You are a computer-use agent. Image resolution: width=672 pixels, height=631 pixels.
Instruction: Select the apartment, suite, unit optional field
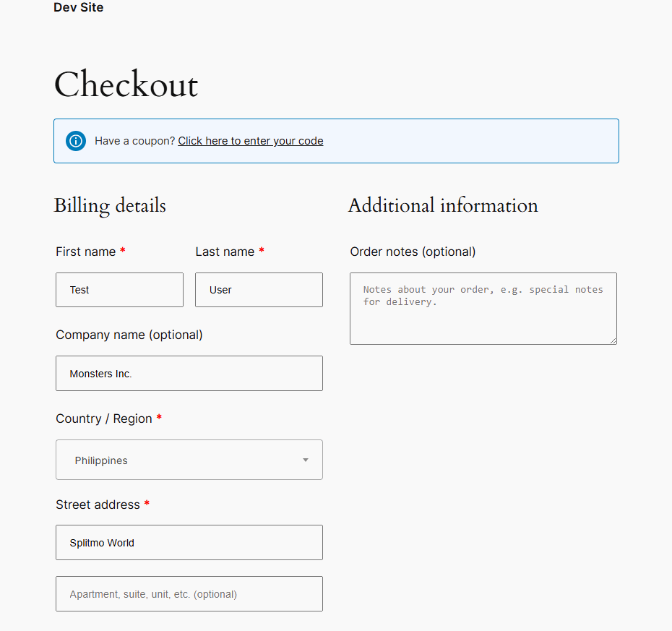coord(189,593)
